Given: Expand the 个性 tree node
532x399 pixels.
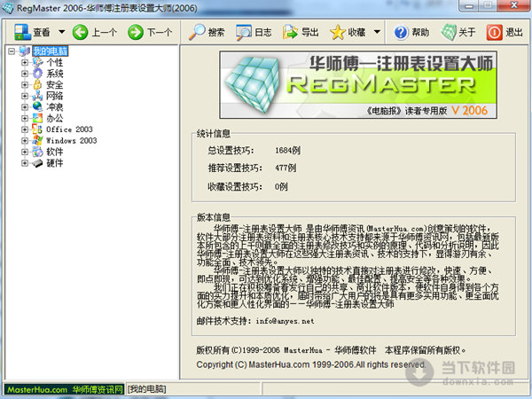Looking at the screenshot, I should pyautogui.click(x=25, y=62).
